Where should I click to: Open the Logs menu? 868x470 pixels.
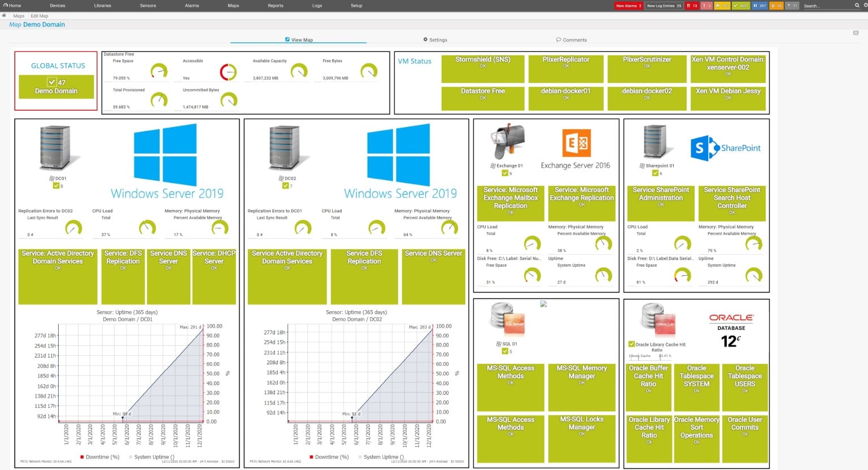coord(317,6)
